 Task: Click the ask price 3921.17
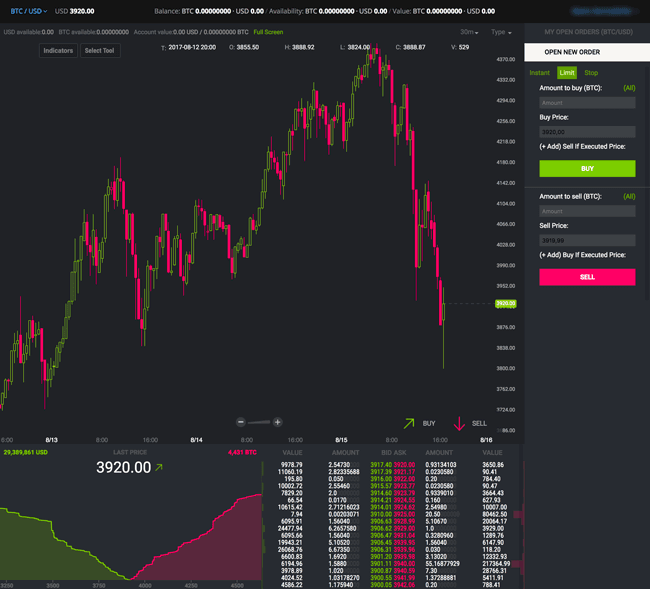click(x=404, y=472)
